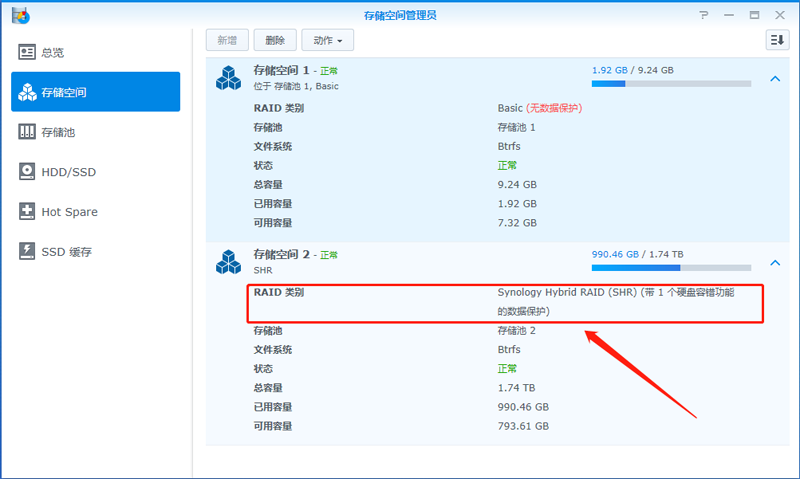
Task: Click the 新增 create button
Action: 227,40
